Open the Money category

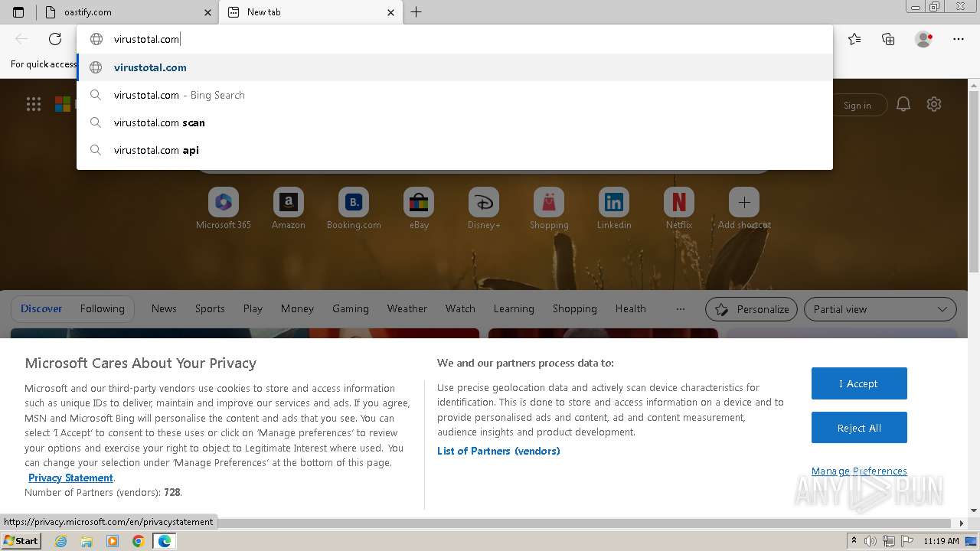tap(297, 308)
